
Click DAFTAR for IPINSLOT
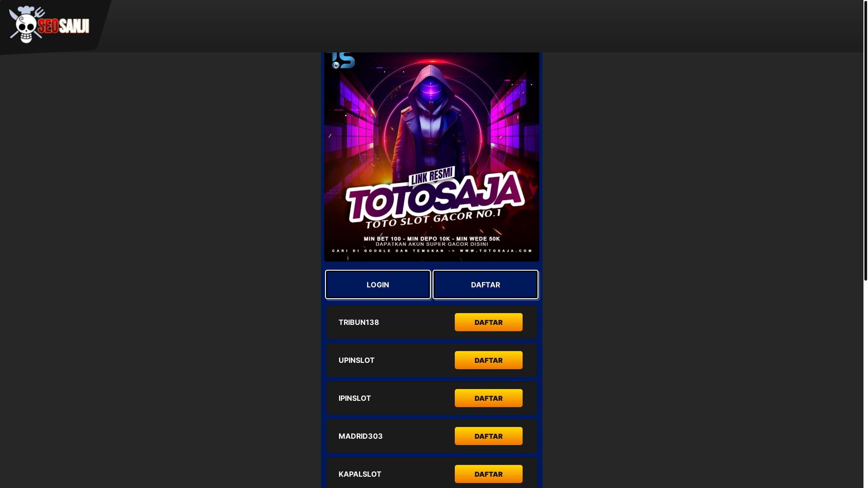coord(489,398)
